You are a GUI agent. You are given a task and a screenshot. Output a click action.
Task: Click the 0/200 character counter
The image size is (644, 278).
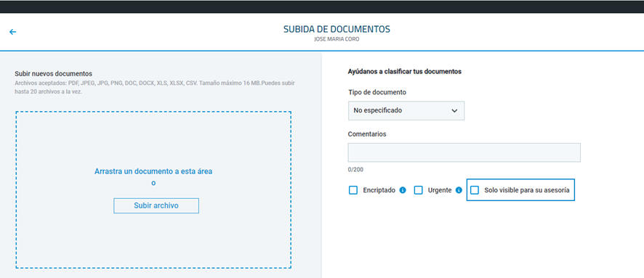[355, 169]
